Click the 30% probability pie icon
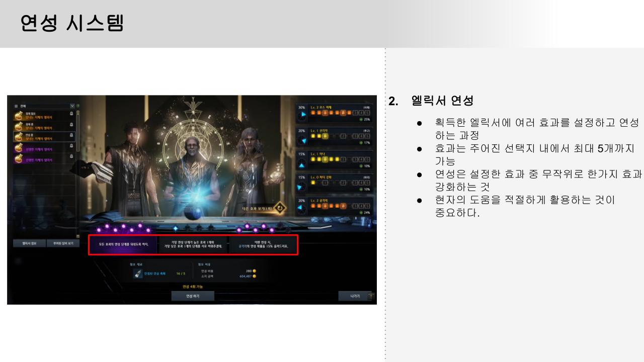This screenshot has height=362, width=644. click(x=302, y=116)
